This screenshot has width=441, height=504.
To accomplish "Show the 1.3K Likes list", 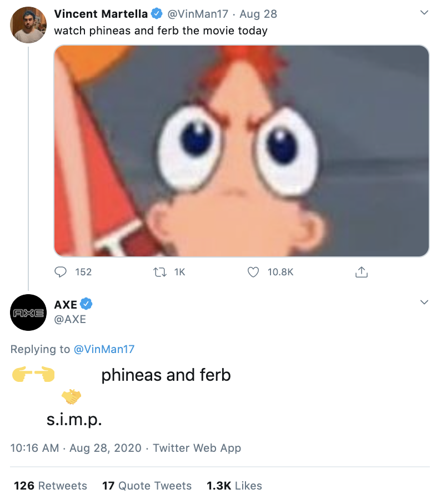I will [234, 486].
